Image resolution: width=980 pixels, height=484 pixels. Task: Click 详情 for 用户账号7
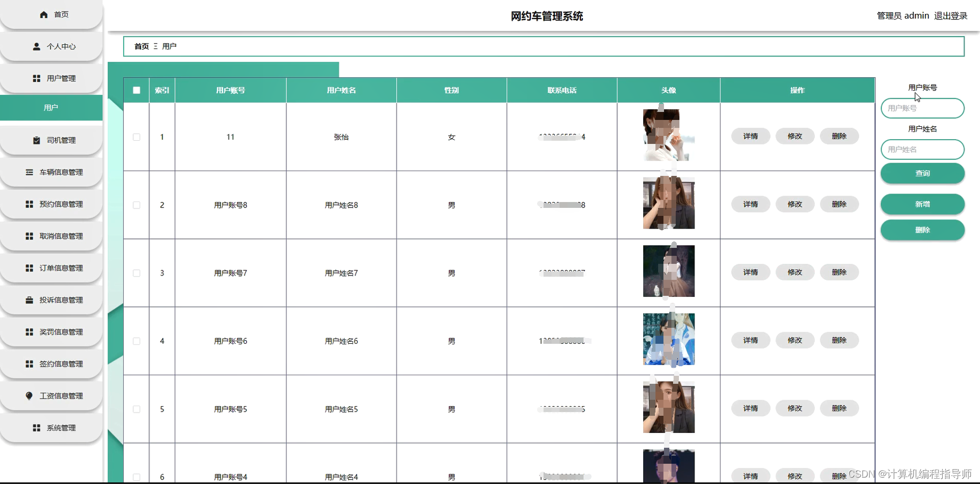[750, 272]
